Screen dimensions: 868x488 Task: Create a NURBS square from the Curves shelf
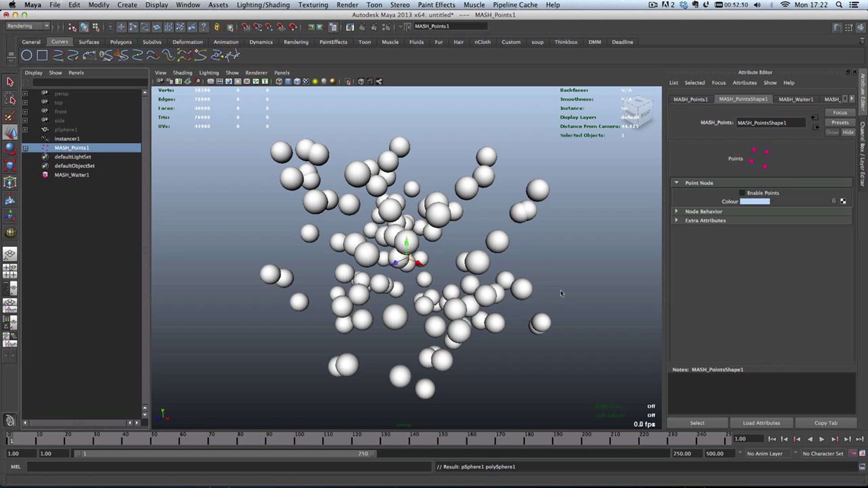point(42,55)
